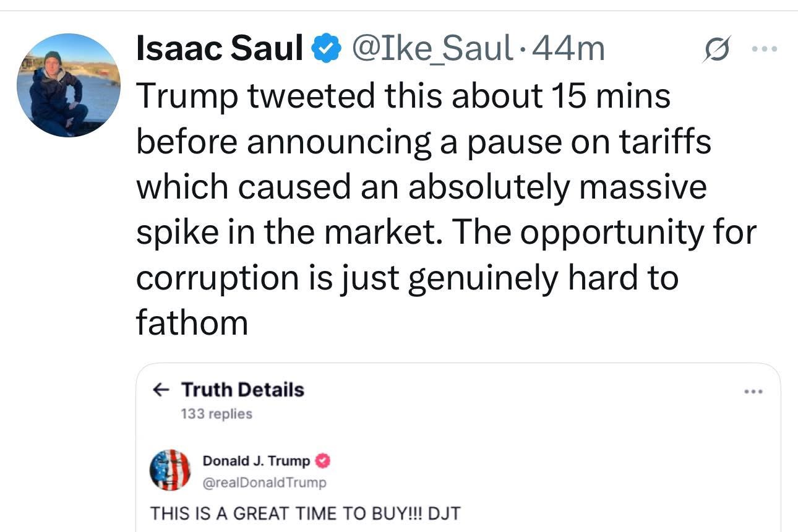798x532 pixels.
Task: Click the Grok slashed-circle icon
Action: pyautogui.click(x=718, y=49)
